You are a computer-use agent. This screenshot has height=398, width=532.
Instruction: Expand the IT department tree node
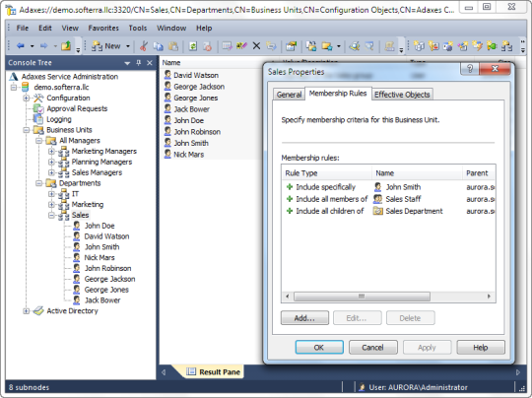coord(51,194)
